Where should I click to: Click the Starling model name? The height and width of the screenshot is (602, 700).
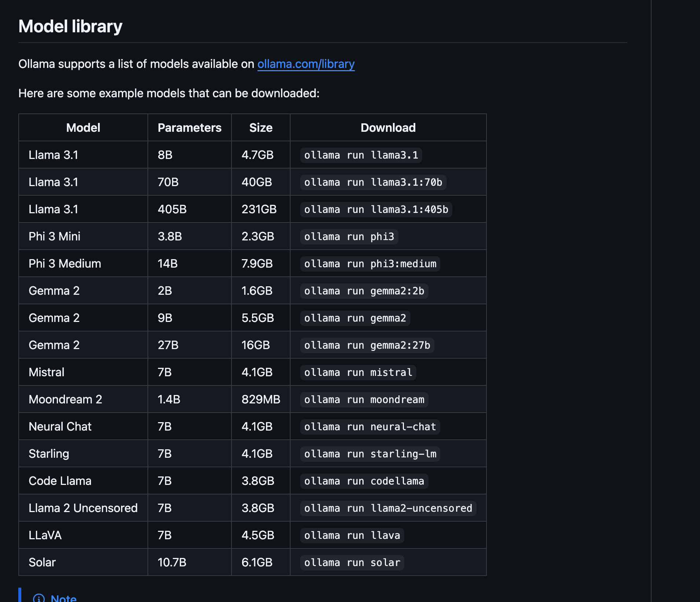(x=49, y=454)
